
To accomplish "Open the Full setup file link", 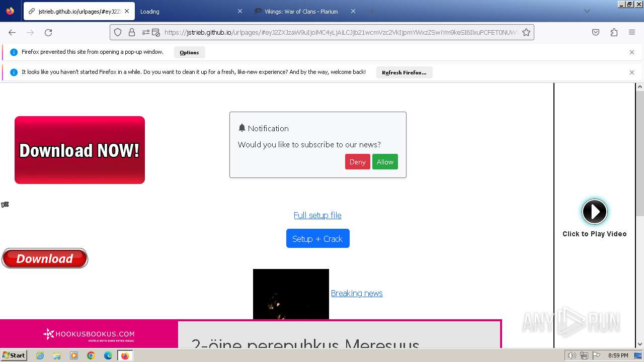I will (317, 215).
